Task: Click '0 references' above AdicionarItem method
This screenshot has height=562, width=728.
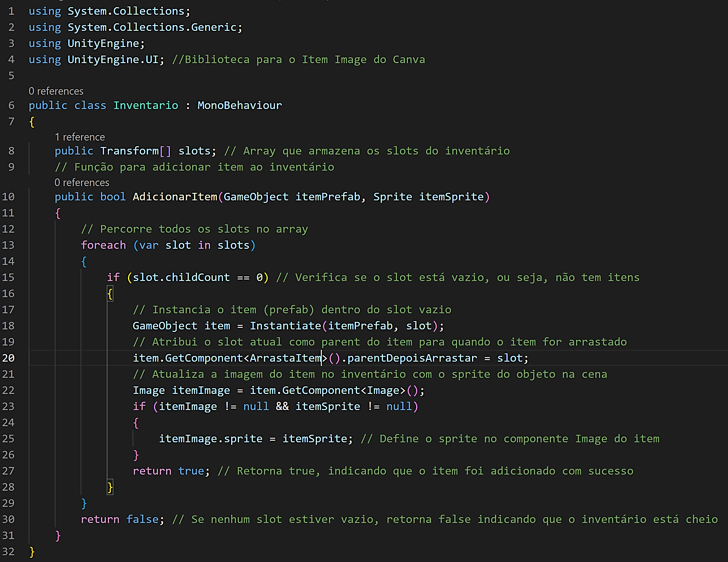Action: [x=82, y=182]
